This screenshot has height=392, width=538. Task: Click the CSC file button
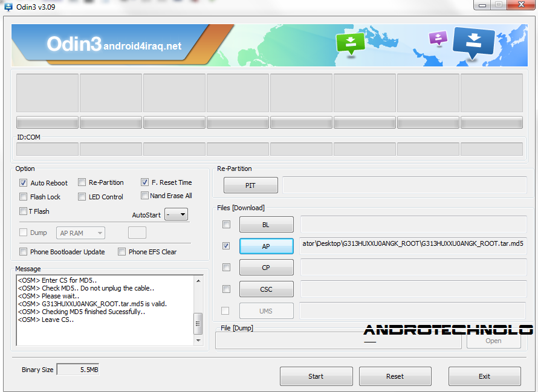[266, 289]
